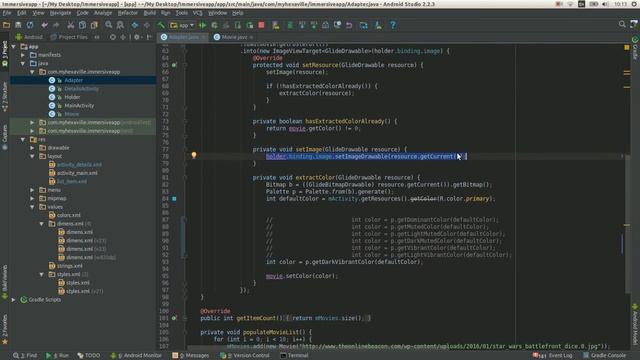Expand Gradle Scripts node
The height and width of the screenshot is (360, 640).
[14, 300]
